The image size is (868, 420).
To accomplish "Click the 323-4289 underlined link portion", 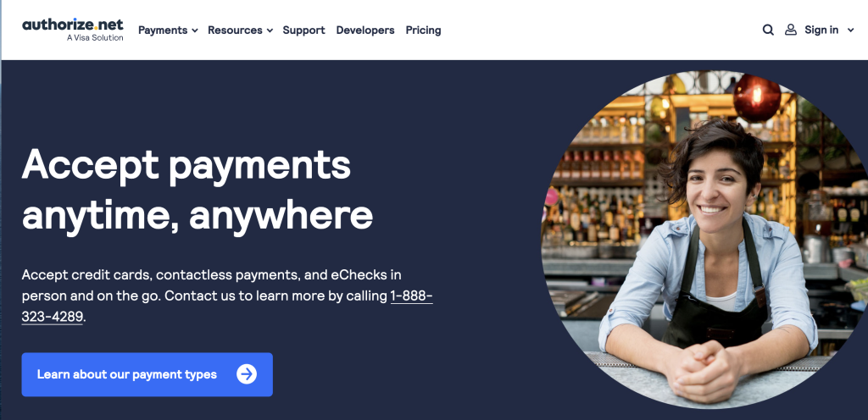I will [x=52, y=317].
